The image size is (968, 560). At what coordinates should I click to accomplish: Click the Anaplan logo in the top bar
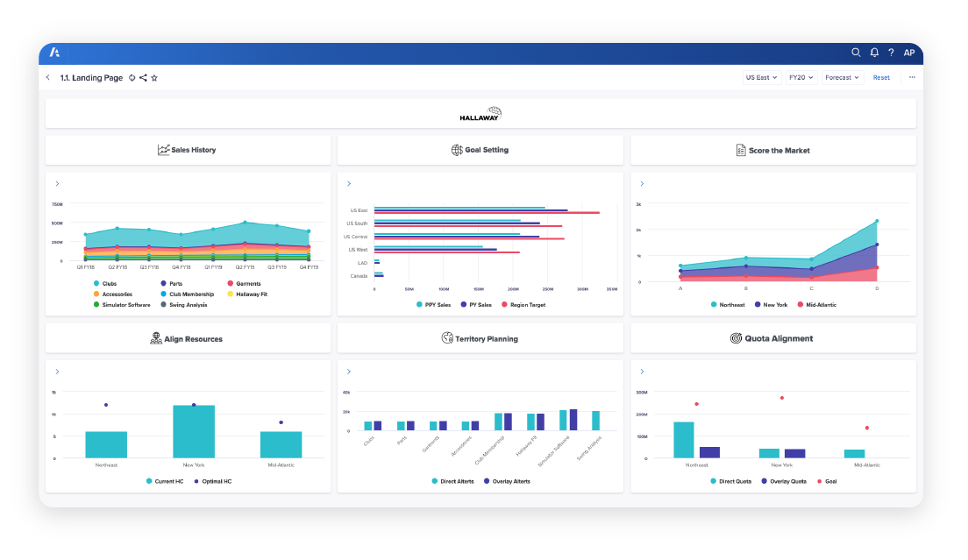[x=54, y=53]
